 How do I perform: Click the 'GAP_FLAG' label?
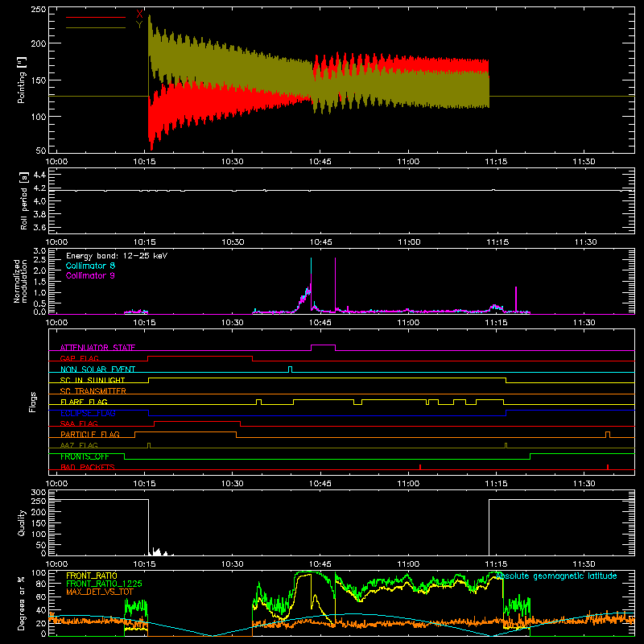pyautogui.click(x=79, y=358)
